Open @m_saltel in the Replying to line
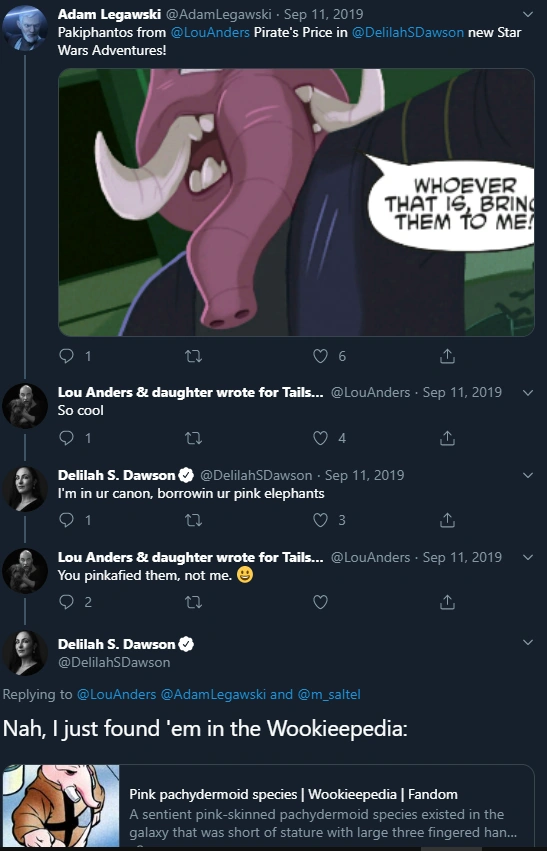 pos(329,694)
